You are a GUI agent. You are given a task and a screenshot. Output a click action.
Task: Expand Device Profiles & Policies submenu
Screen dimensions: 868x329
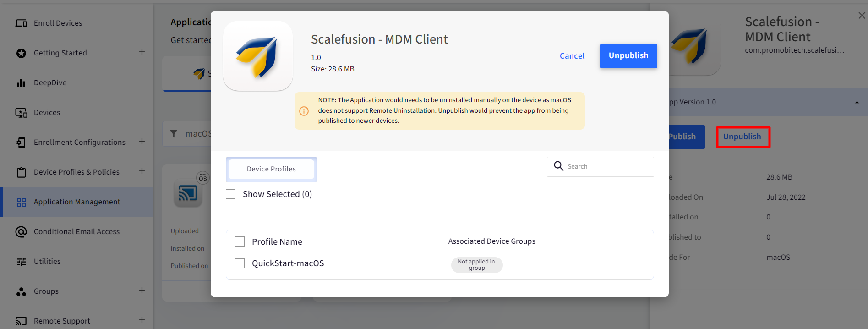(x=142, y=171)
